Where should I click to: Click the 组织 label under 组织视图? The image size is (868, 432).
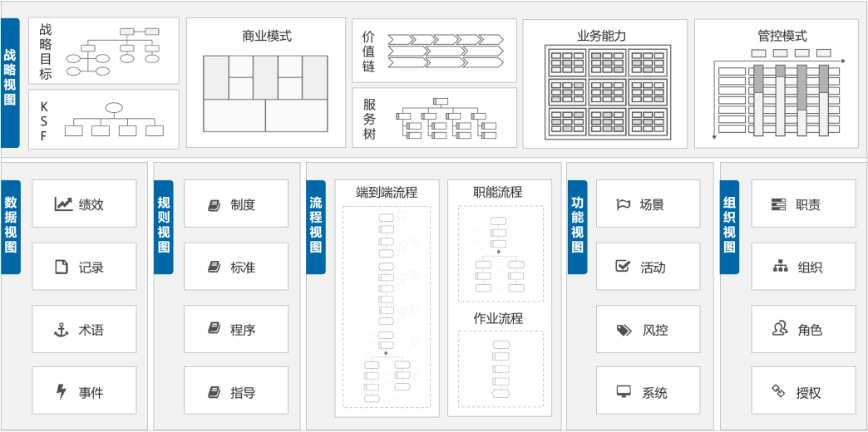click(x=810, y=268)
